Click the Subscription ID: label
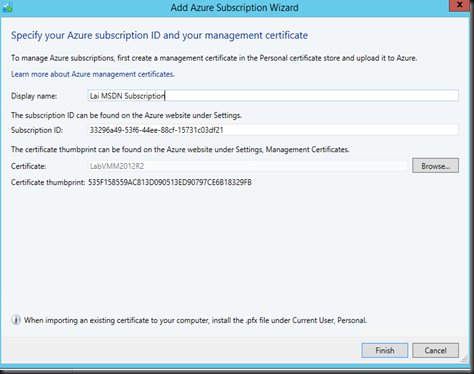Screen dimensions: 474x374 coord(37,130)
